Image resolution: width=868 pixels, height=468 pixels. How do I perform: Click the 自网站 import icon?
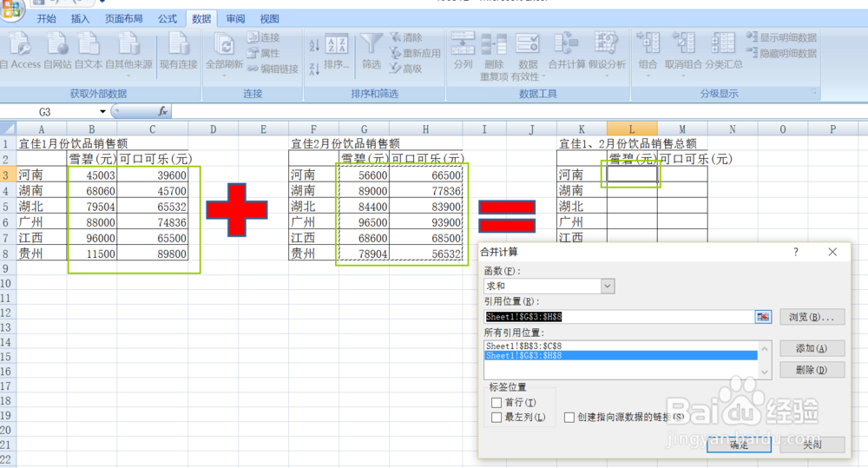pyautogui.click(x=57, y=49)
